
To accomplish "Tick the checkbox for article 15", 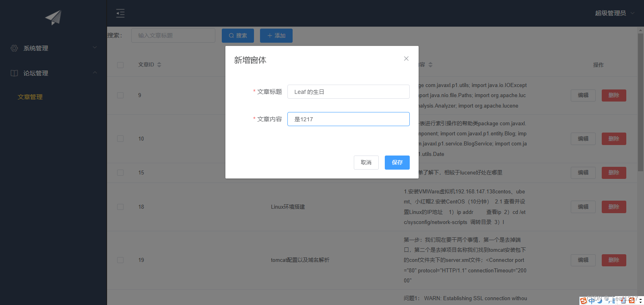I will [x=120, y=172].
